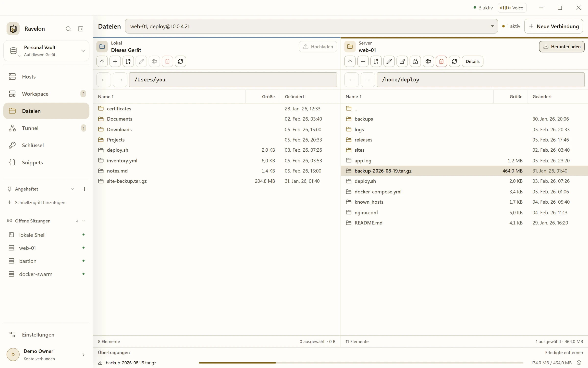Select the docker-swarm session
This screenshot has height=368, width=588.
[46, 274]
